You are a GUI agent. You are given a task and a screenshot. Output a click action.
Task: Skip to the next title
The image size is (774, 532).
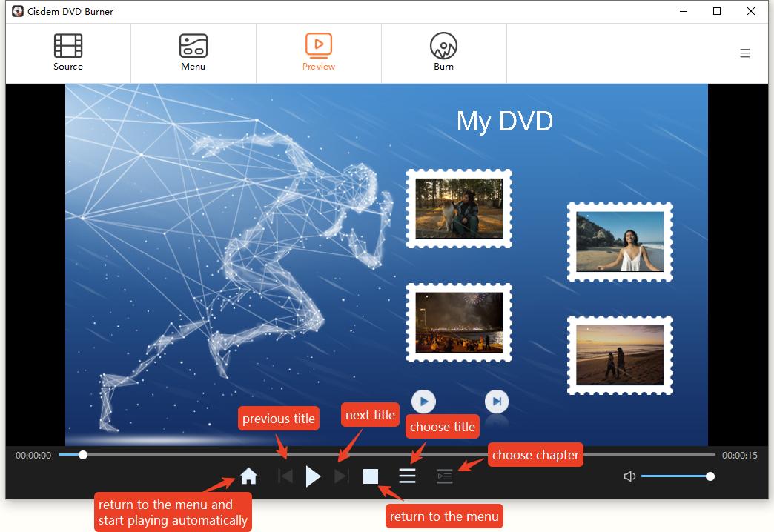tap(342, 476)
